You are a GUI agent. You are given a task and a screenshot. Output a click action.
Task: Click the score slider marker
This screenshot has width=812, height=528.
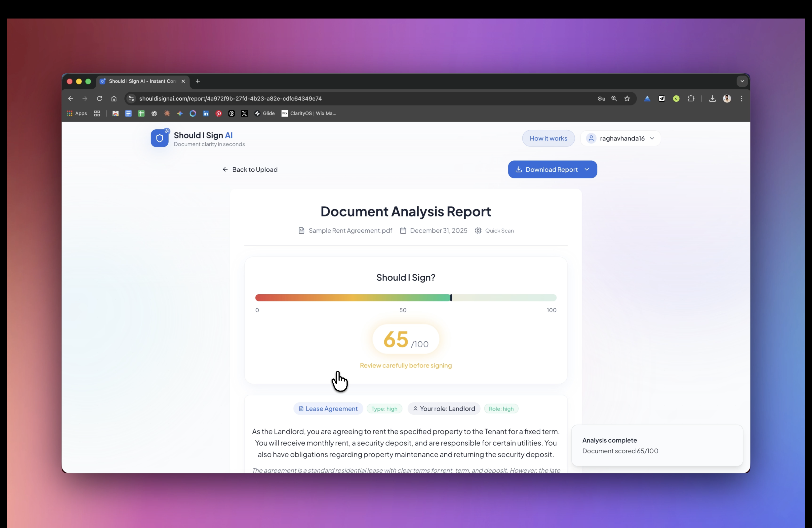[x=451, y=298]
